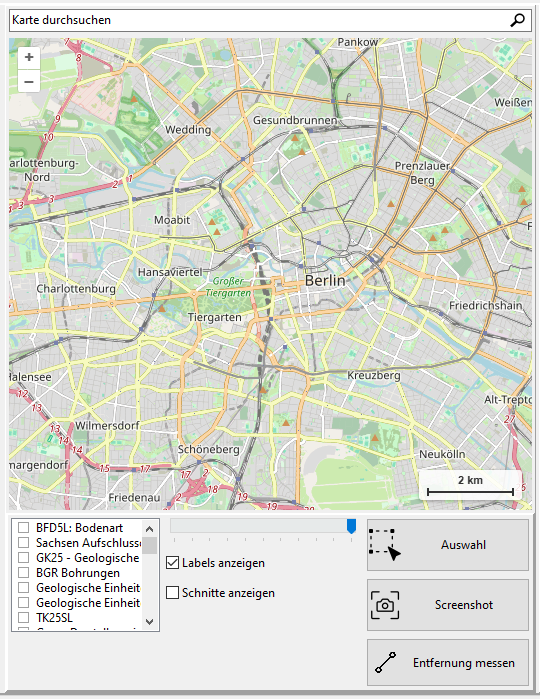
Task: Click the Schöneberg district label
Action: tap(209, 449)
